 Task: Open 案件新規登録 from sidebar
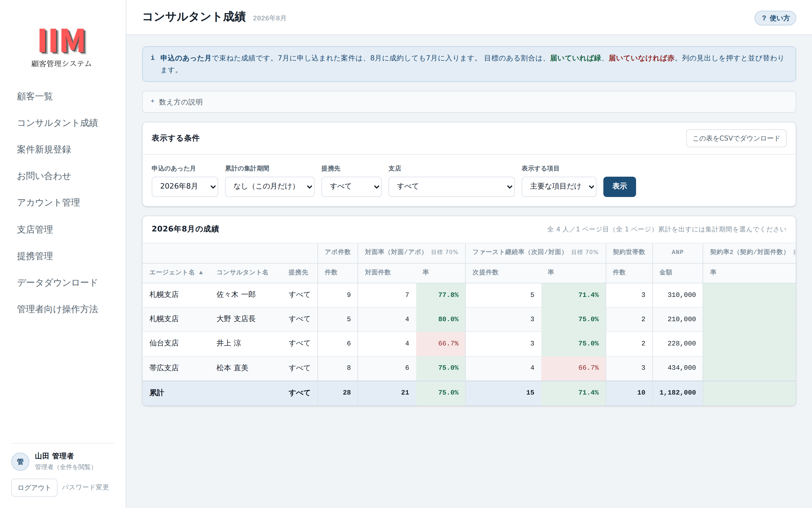(44, 150)
